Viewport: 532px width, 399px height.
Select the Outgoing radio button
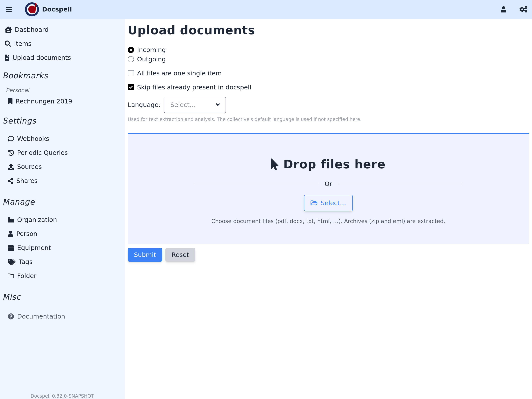click(x=131, y=59)
